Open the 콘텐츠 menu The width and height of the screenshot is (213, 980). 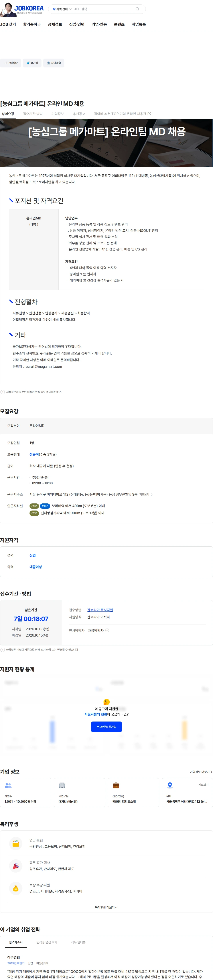[119, 24]
